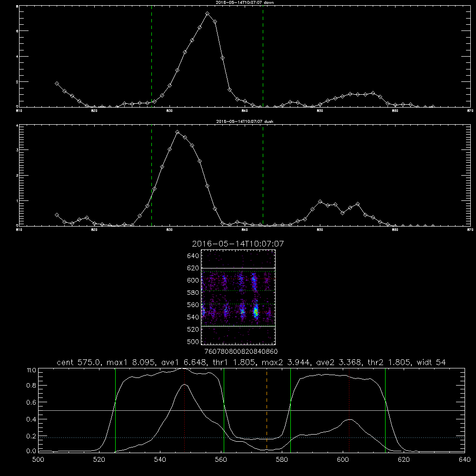Click the '640' x-axis label of the bottom plot
476x476 pixels.
coord(465,459)
